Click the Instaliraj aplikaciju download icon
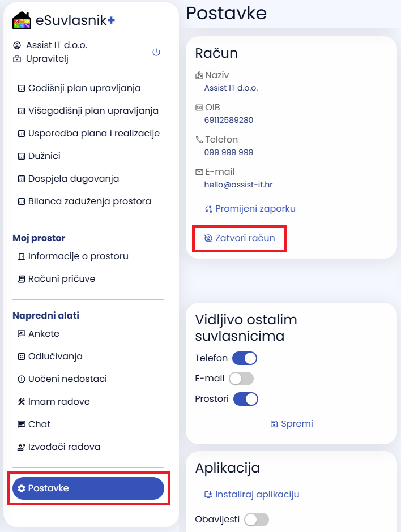 coord(208,495)
